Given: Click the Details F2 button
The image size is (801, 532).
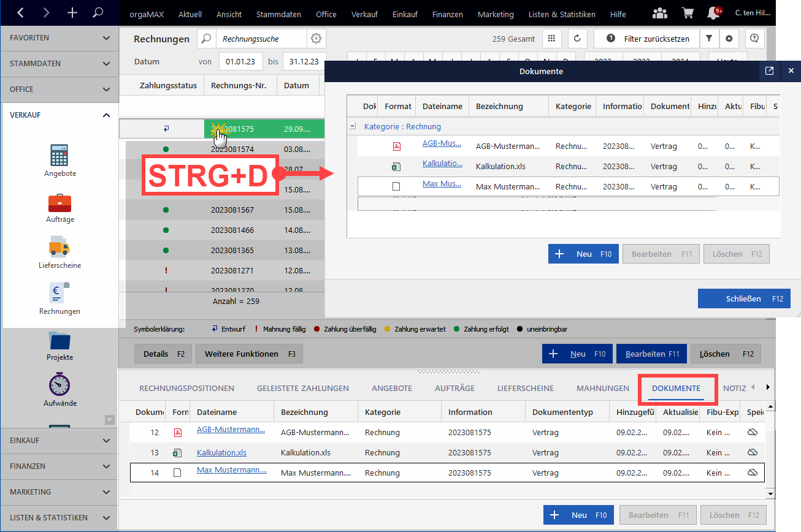Looking at the screenshot, I should tap(163, 354).
